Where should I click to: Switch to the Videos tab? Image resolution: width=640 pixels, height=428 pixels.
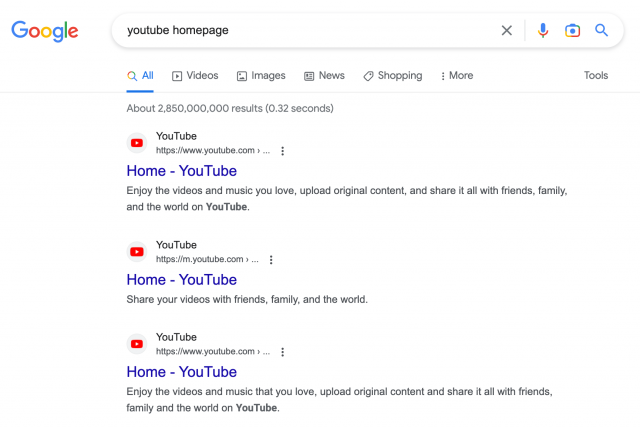(195, 76)
